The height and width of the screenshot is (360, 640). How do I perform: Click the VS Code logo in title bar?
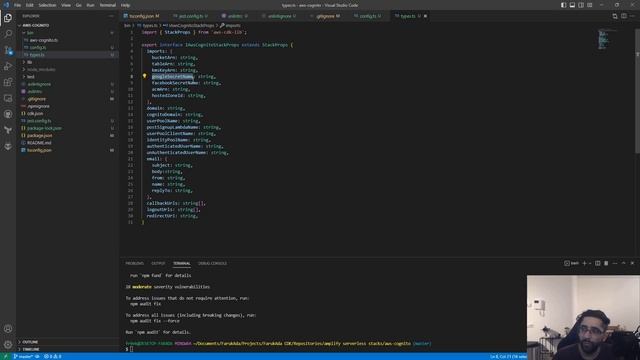pyautogui.click(x=6, y=5)
